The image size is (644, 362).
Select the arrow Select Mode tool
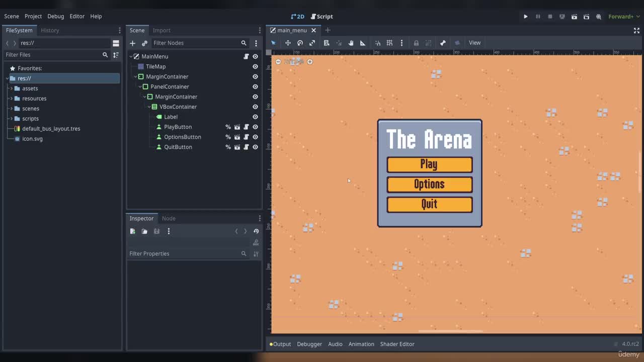(x=273, y=43)
